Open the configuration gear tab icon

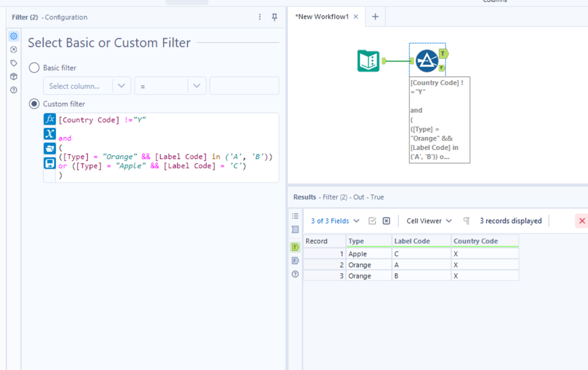[x=14, y=36]
